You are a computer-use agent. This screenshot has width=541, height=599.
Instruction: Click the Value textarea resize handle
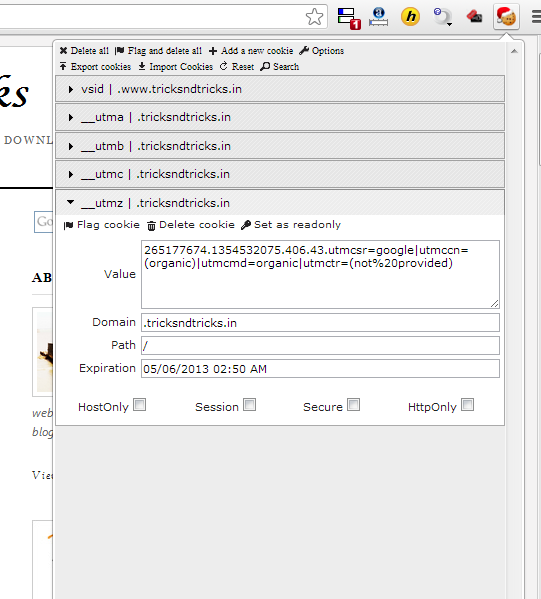tap(494, 304)
